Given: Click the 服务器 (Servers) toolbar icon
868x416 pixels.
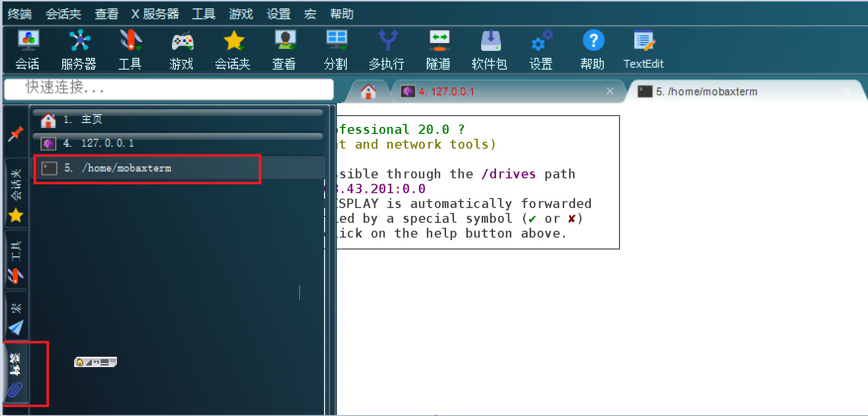Looking at the screenshot, I should 79,50.
